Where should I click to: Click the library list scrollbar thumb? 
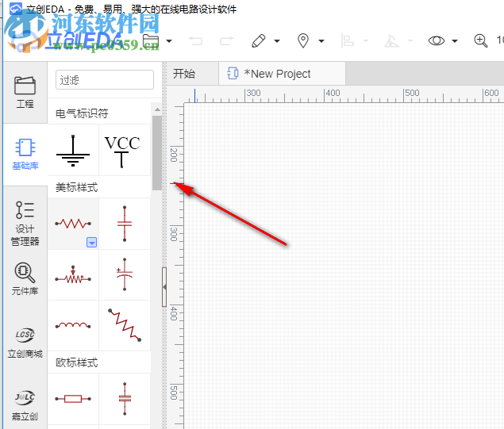point(157,153)
